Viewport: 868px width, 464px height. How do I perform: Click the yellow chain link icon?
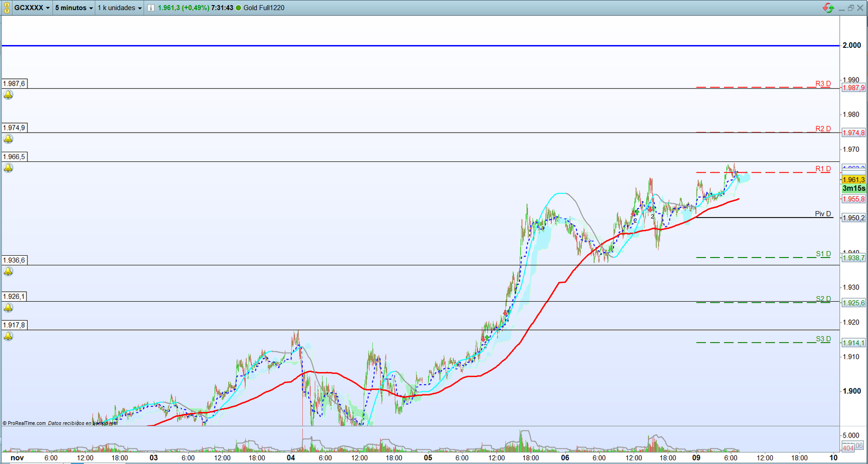[7, 8]
